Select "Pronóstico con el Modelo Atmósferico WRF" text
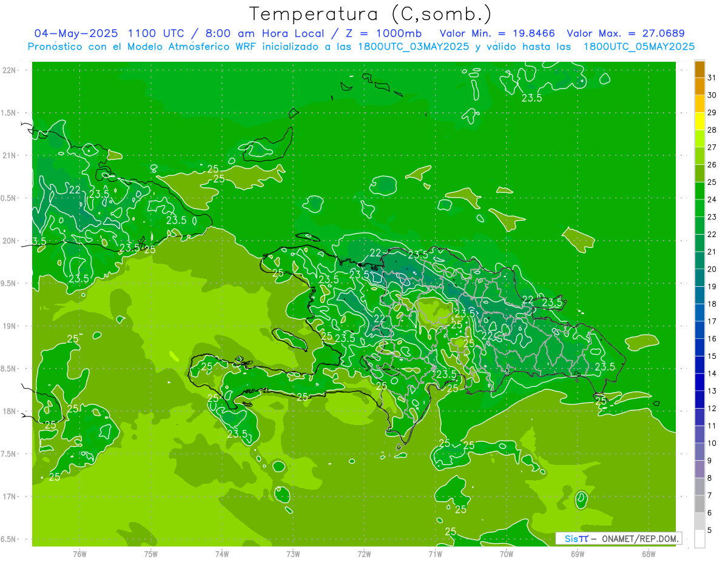The width and height of the screenshot is (728, 562). coord(143,46)
